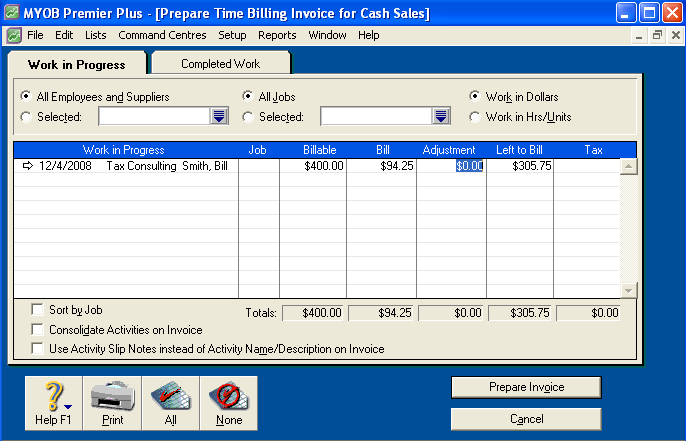Click the zoom arrow beside 12/4/2008
This screenshot has width=686, height=441.
(28, 166)
